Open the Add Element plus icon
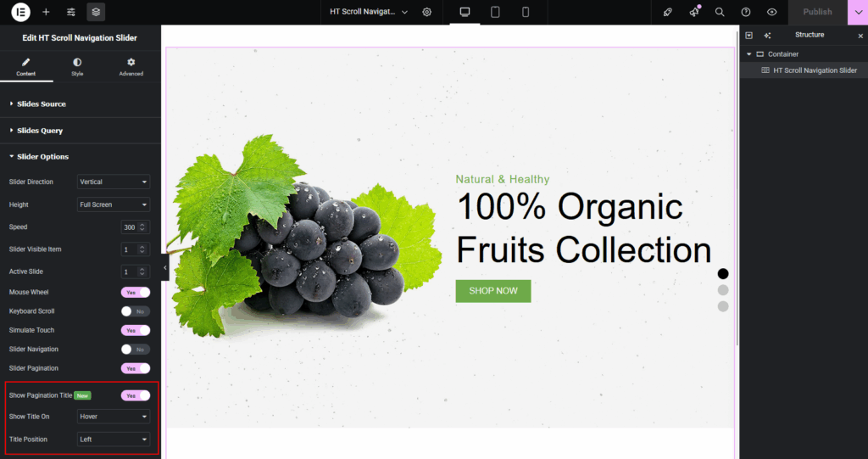This screenshot has width=868, height=459. [46, 12]
